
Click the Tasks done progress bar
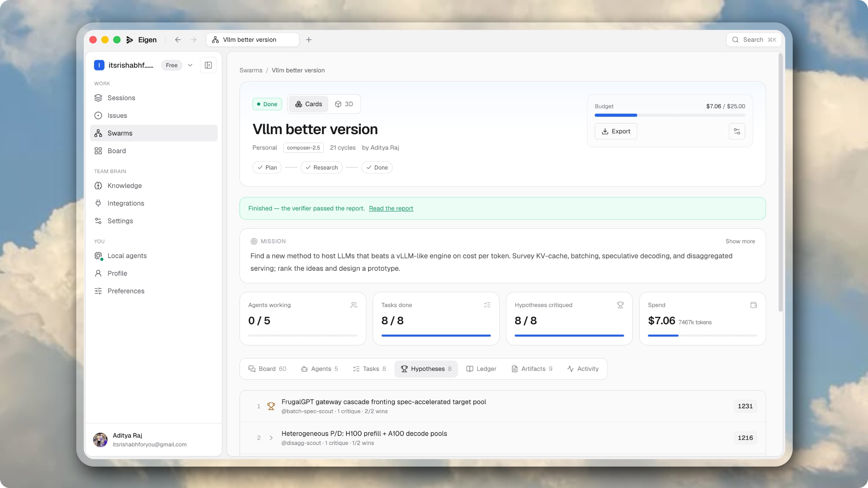pos(436,335)
